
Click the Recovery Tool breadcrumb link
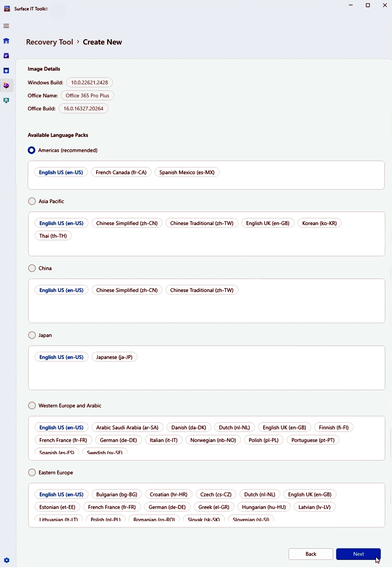(x=49, y=42)
